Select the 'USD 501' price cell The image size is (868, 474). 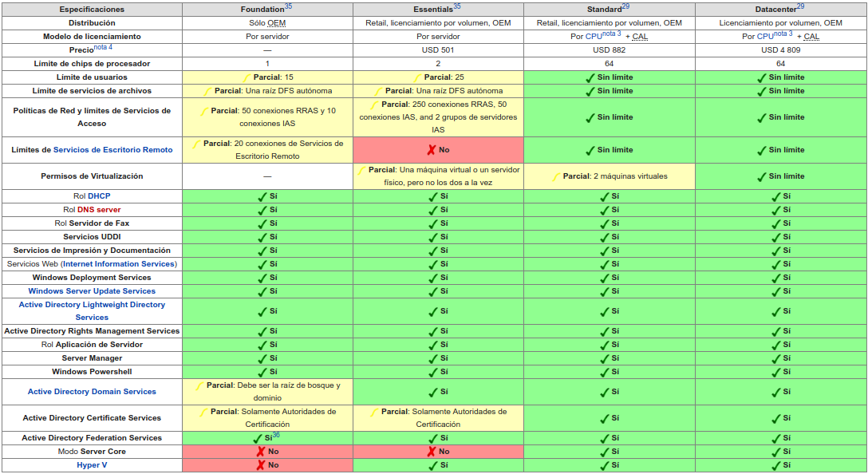438,50
